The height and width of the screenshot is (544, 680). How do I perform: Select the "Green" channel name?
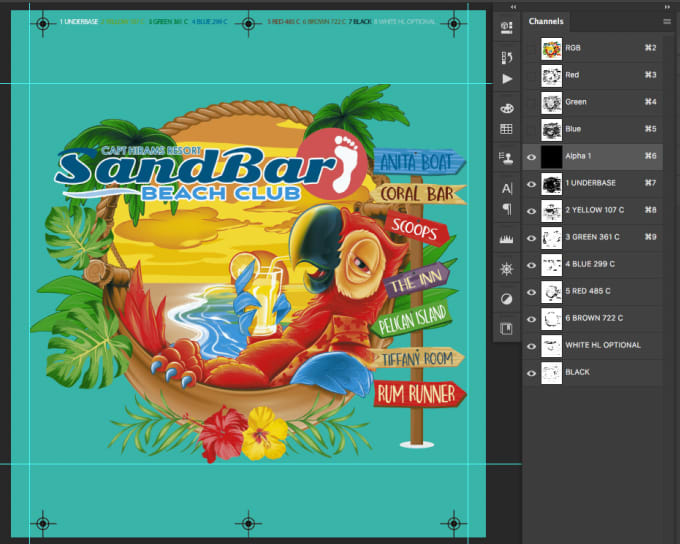575,102
